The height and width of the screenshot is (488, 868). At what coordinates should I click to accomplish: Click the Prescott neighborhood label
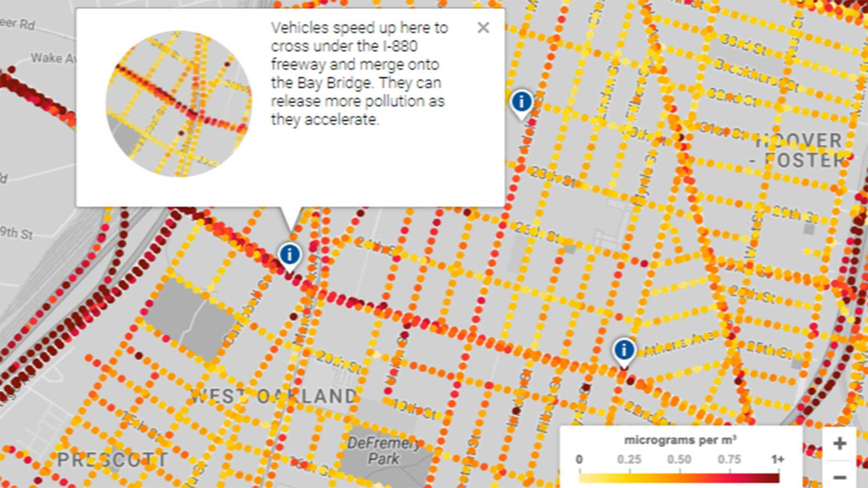click(112, 460)
